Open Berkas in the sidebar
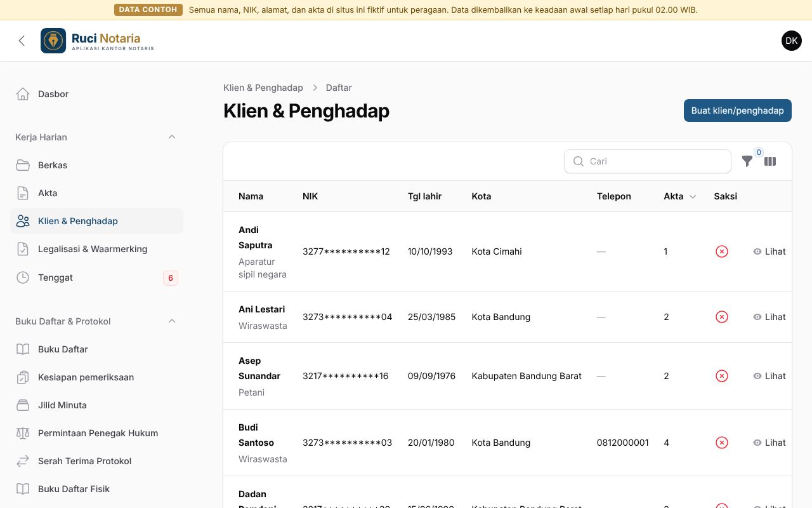 click(x=97, y=165)
